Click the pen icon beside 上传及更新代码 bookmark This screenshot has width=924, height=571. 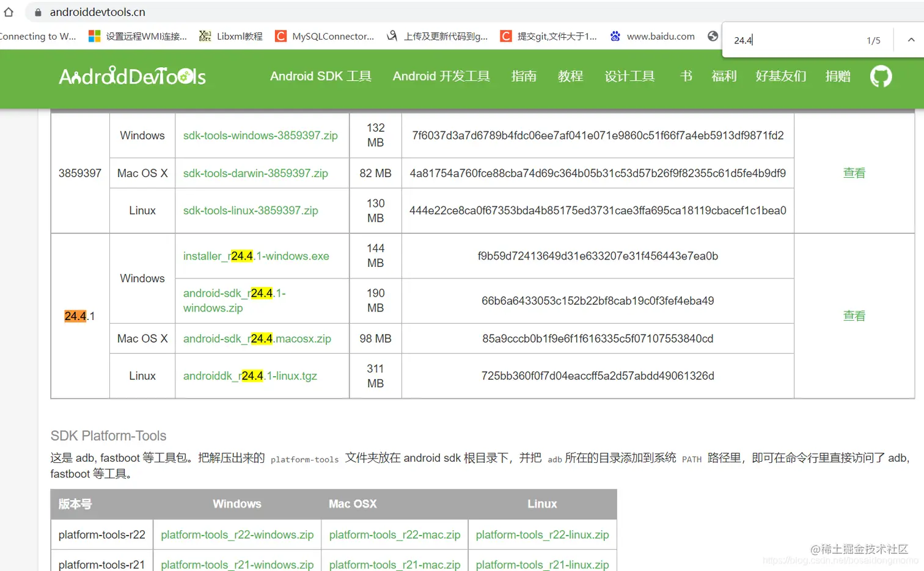point(392,36)
